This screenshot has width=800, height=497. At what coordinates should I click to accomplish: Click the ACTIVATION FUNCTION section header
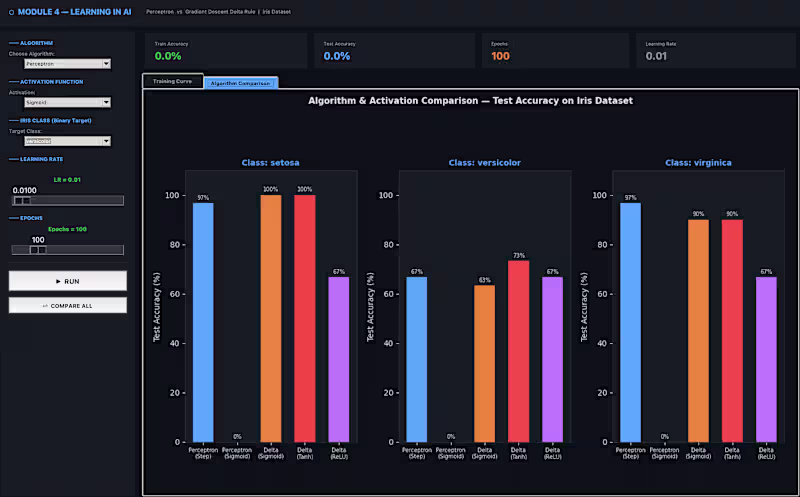click(52, 82)
